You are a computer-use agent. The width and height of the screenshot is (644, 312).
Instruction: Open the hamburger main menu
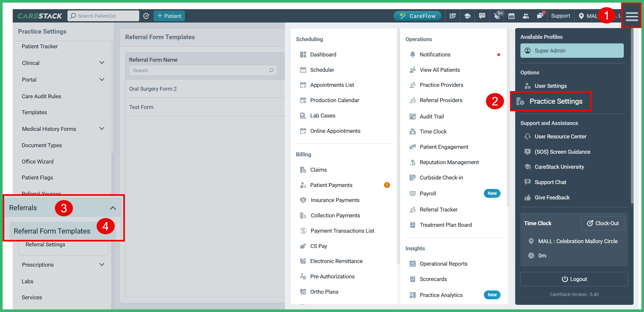tap(631, 16)
